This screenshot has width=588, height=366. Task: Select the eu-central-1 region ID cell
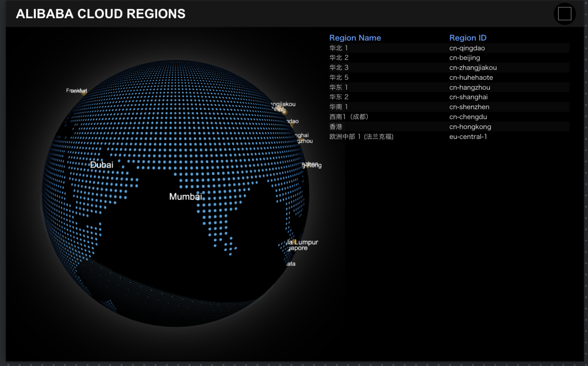coord(468,137)
